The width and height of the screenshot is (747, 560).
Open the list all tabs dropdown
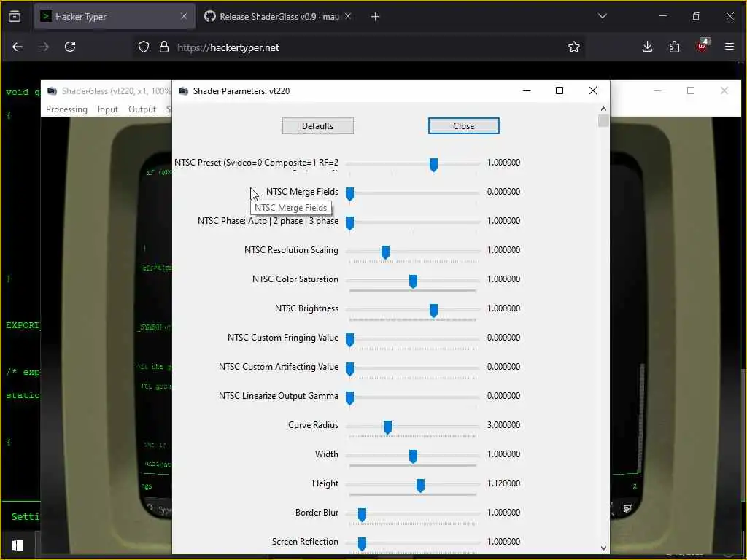point(602,16)
